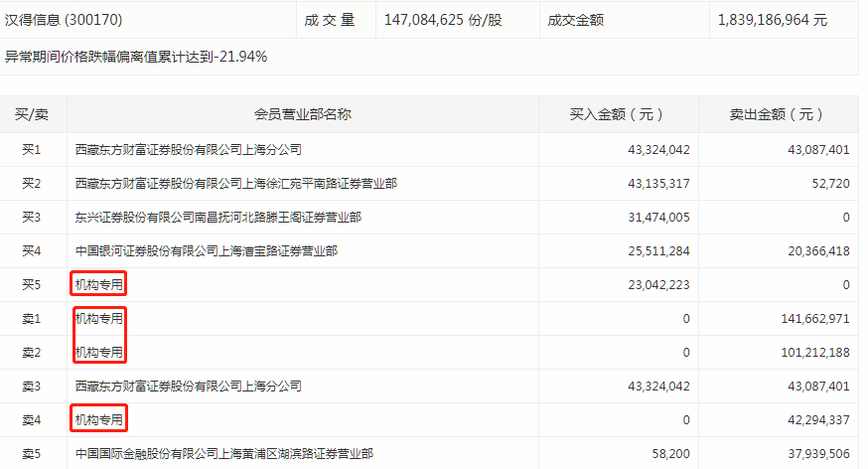Select sell amount 42,294,337
The width and height of the screenshot is (868, 469).
coord(818,419)
